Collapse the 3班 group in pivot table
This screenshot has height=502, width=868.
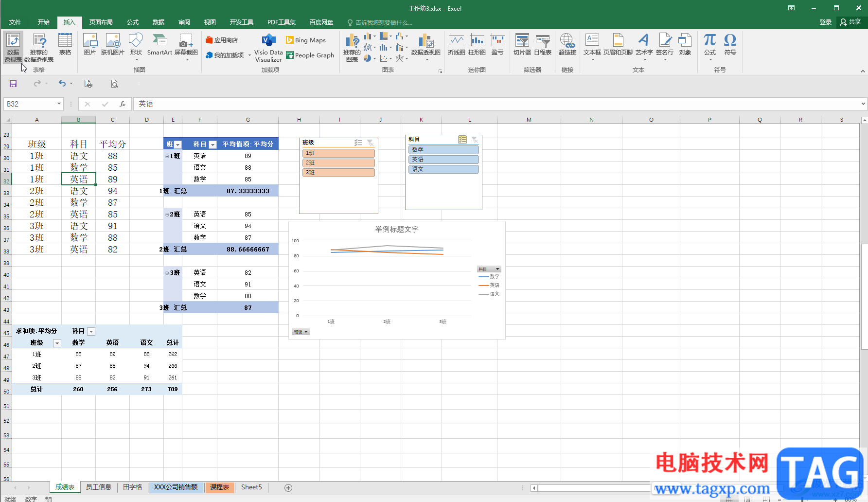(x=167, y=273)
